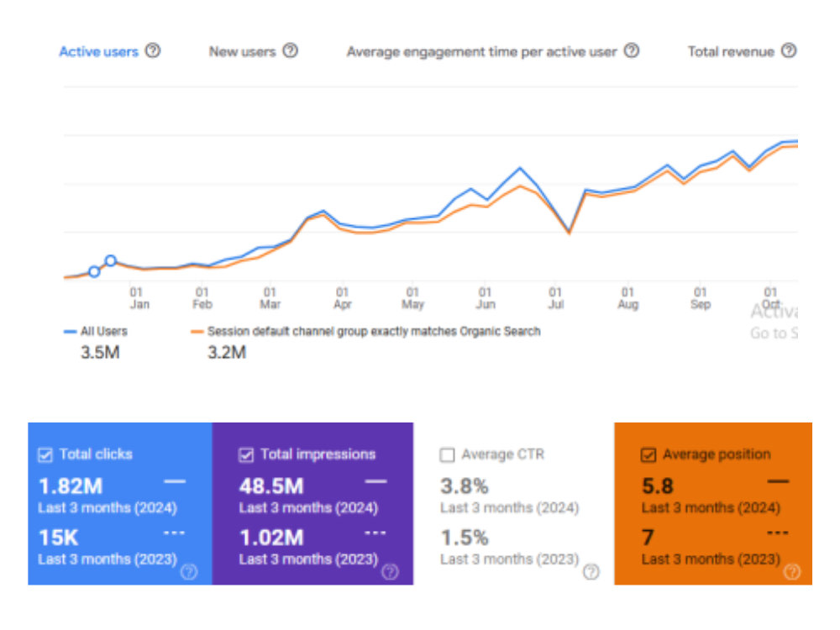The width and height of the screenshot is (840, 630).
Task: Click help icon beside New users
Action: (291, 51)
